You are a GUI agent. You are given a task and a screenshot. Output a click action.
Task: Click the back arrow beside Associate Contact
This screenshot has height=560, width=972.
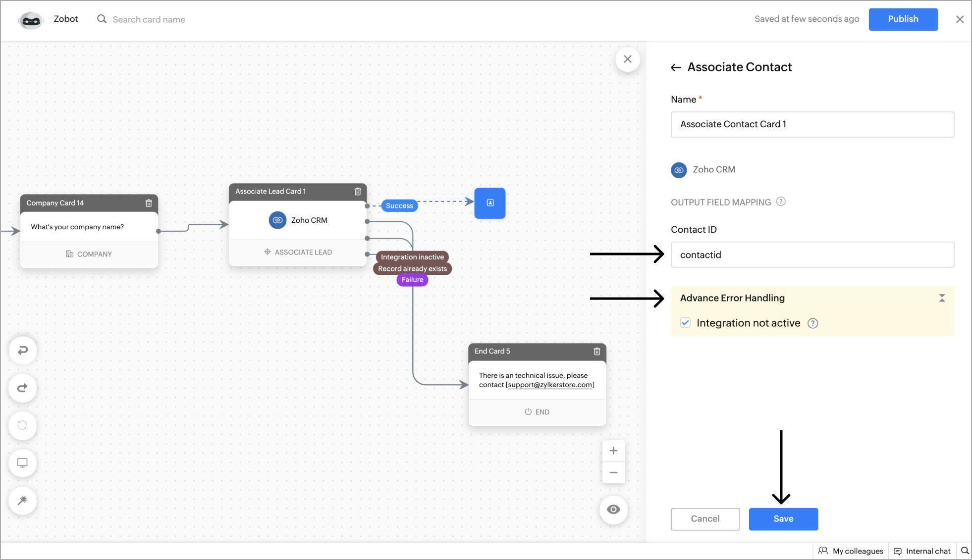pos(676,67)
